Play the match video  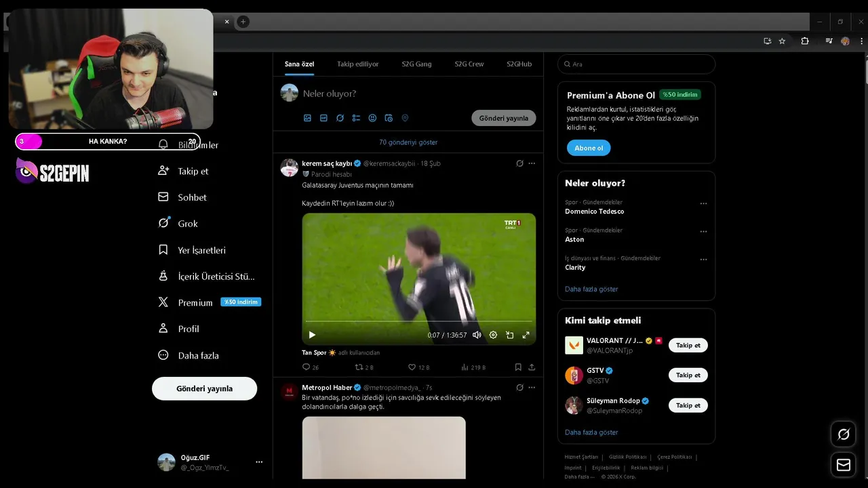click(x=312, y=335)
